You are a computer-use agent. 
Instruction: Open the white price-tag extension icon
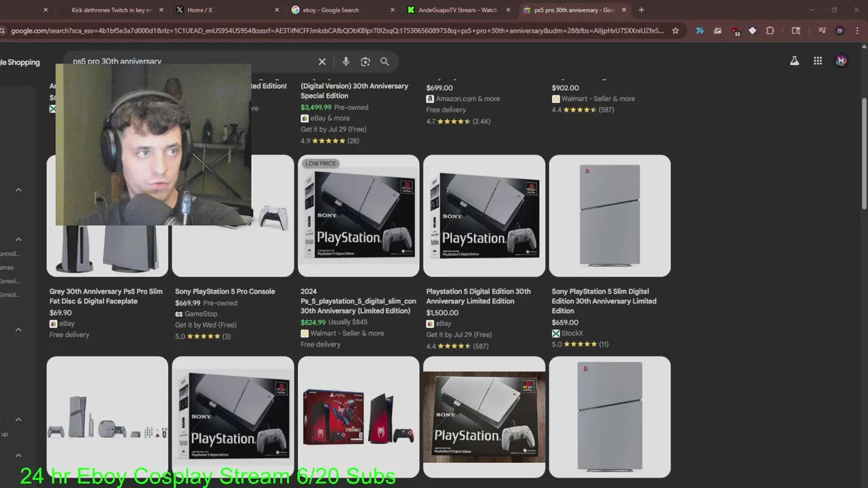point(753,30)
